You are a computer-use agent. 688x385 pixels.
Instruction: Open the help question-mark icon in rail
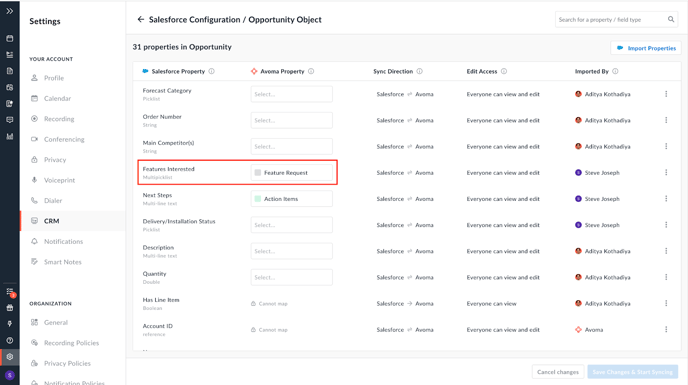[10, 340]
